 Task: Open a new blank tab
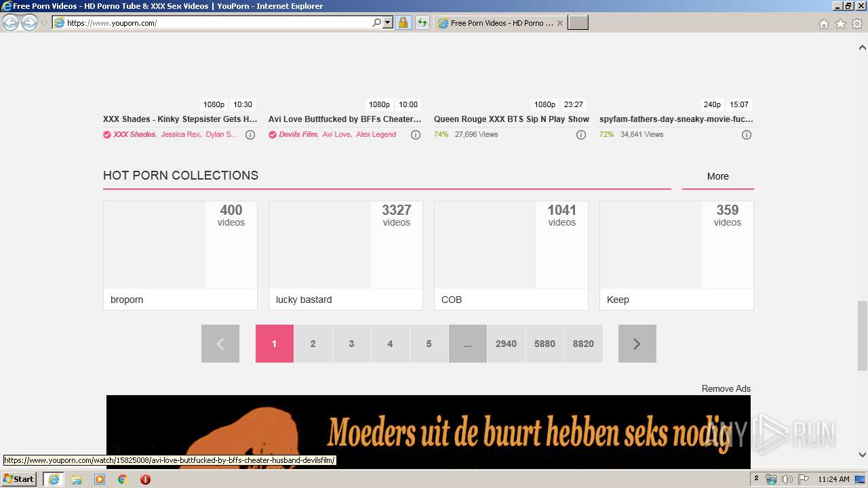point(578,23)
